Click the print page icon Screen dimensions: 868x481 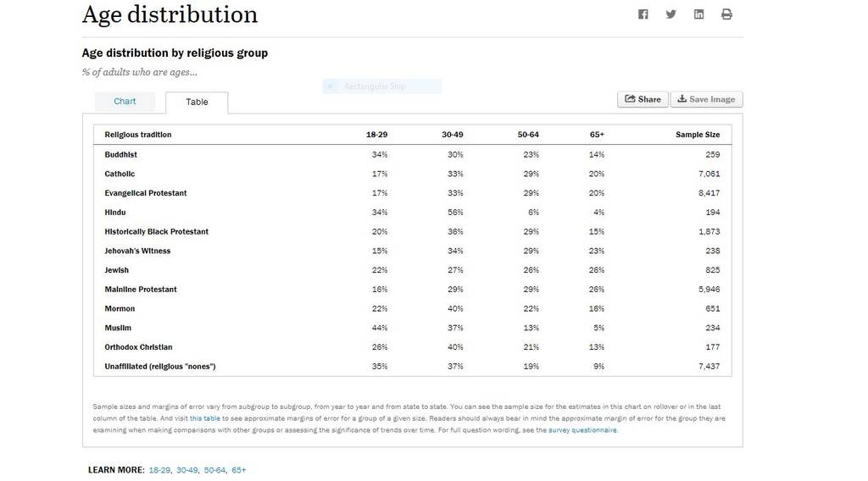[x=726, y=14]
